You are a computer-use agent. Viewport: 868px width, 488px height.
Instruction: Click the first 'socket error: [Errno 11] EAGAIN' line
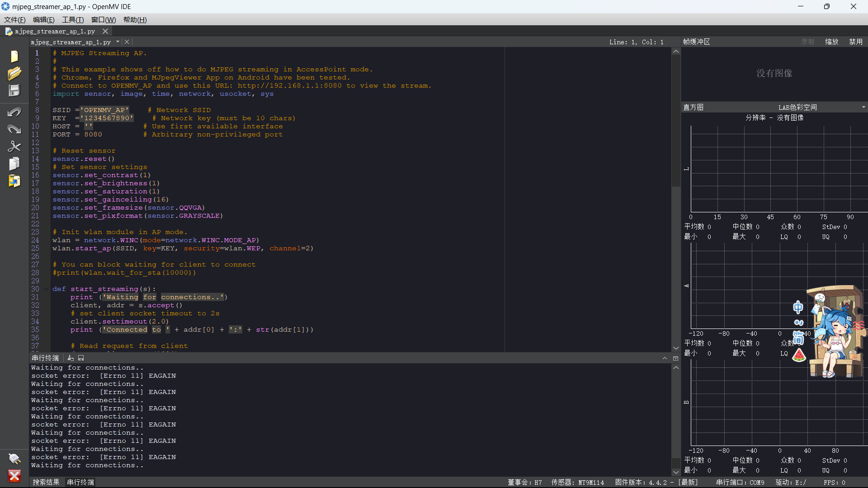104,376
